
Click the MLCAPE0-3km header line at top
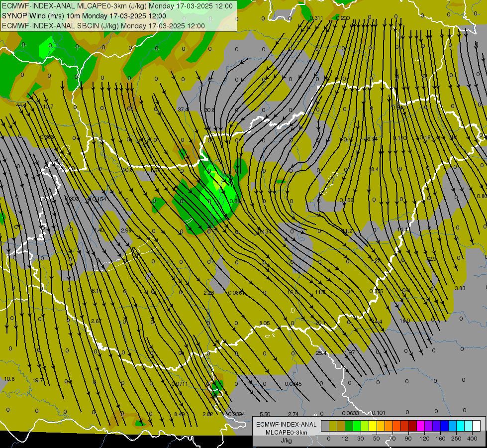click(117, 6)
